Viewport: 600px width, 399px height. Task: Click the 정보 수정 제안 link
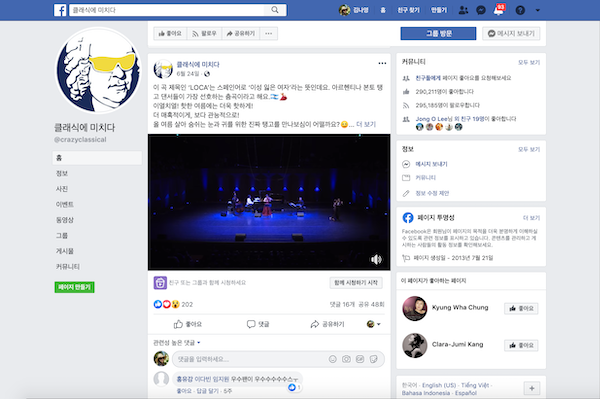click(432, 193)
